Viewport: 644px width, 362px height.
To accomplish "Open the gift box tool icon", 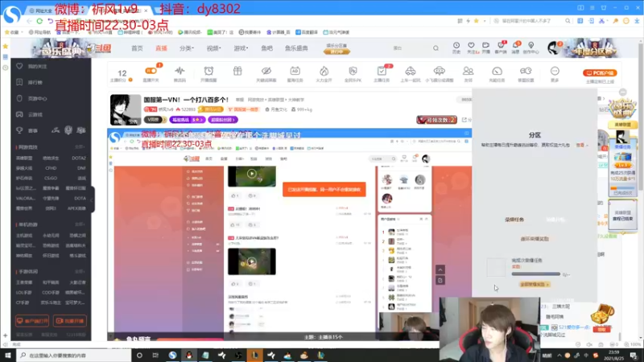I will click(237, 71).
